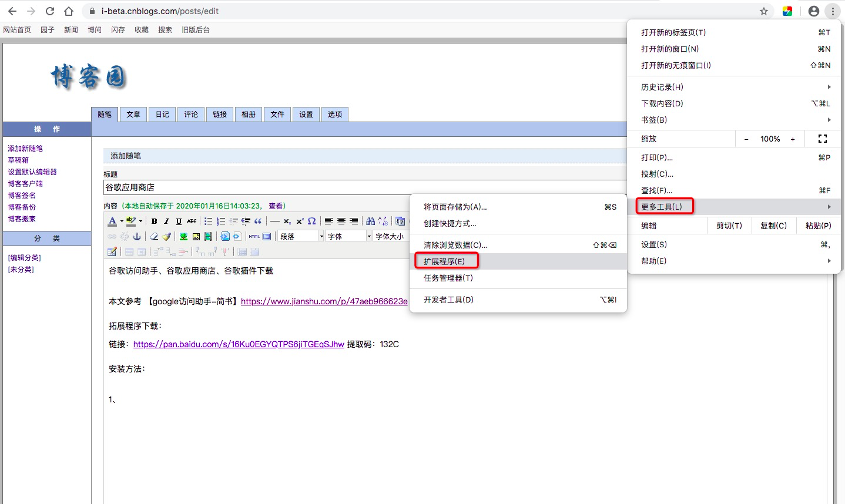Open the colorful extension icon in toolbar

click(x=787, y=11)
